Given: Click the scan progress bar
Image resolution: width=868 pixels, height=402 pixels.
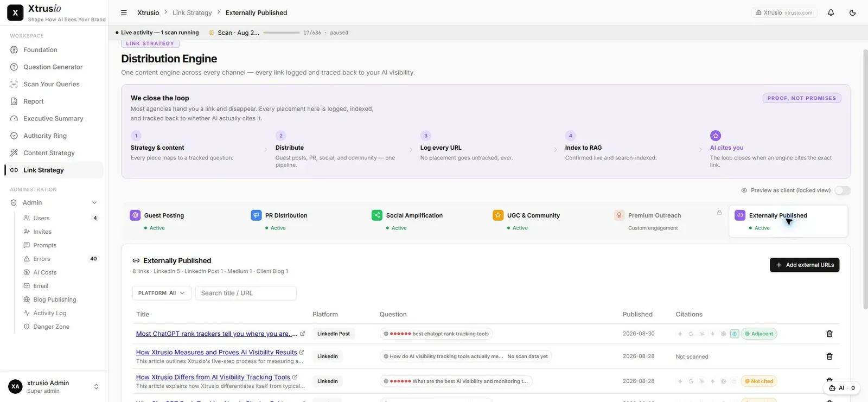Looking at the screenshot, I should point(281,33).
